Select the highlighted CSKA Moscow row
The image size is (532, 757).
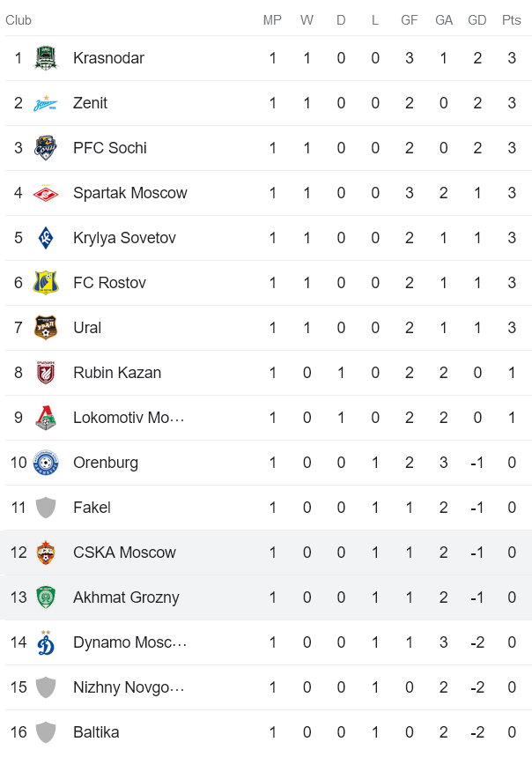(x=264, y=552)
